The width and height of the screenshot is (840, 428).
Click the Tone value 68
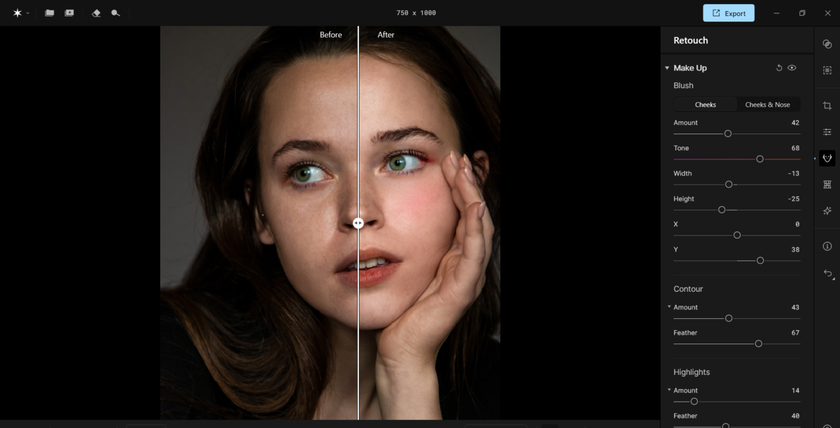pos(796,148)
